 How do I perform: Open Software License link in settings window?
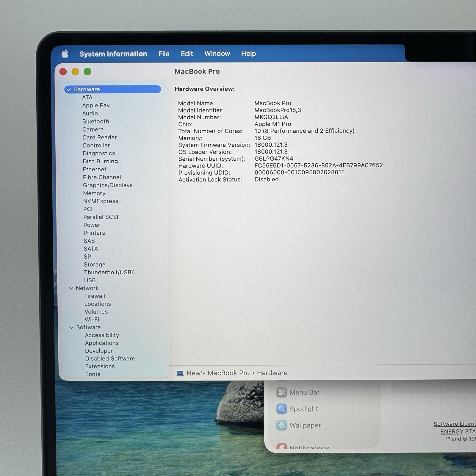[455, 424]
